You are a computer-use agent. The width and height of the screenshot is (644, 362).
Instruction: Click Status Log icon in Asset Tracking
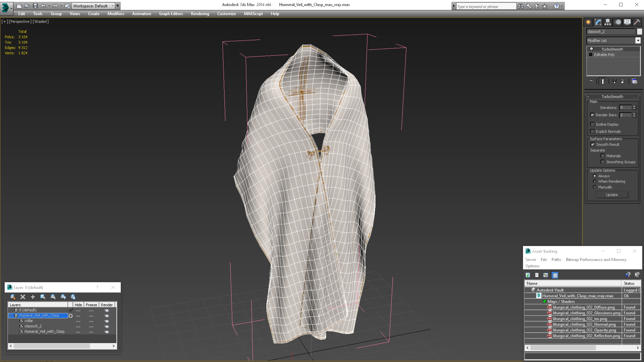click(537, 275)
